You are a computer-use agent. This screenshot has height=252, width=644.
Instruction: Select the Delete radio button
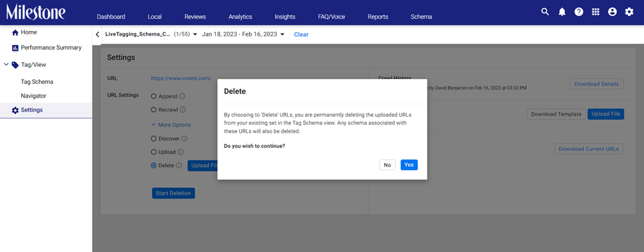point(154,166)
